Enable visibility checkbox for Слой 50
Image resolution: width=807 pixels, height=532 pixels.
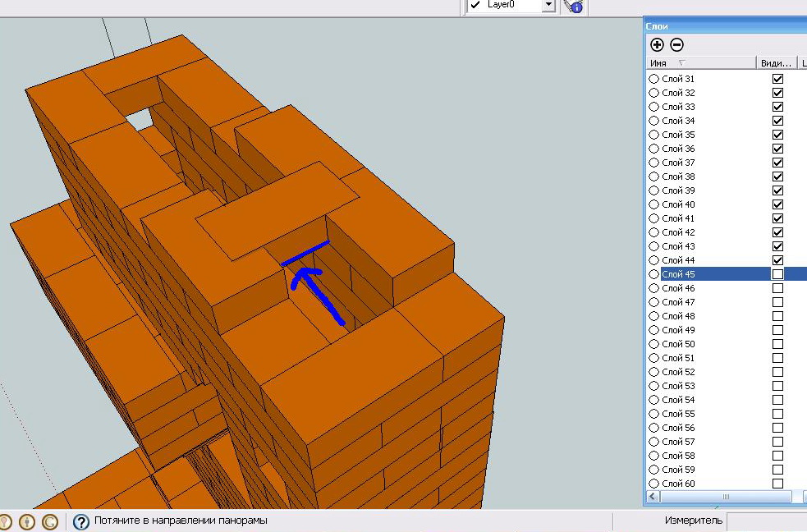(777, 344)
